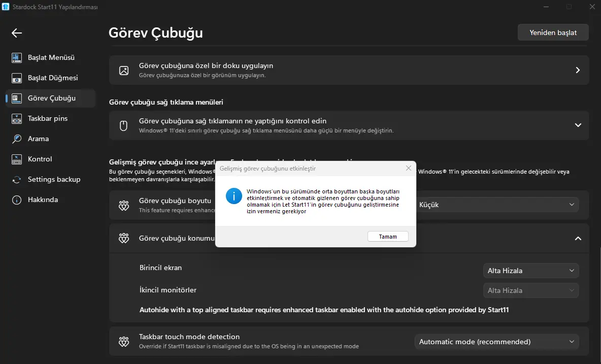Open Görev çubuğuna özel bir doku uygulayın
The width and height of the screenshot is (601, 364).
(349, 70)
